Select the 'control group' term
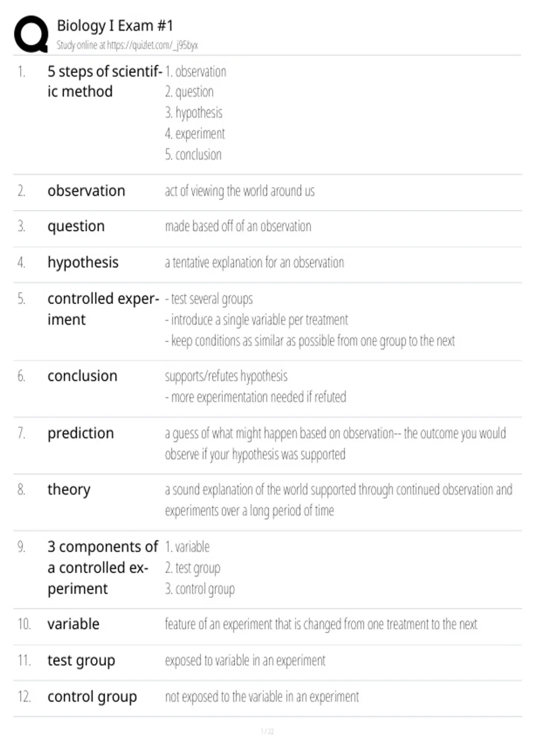The width and height of the screenshot is (534, 756). (92, 697)
